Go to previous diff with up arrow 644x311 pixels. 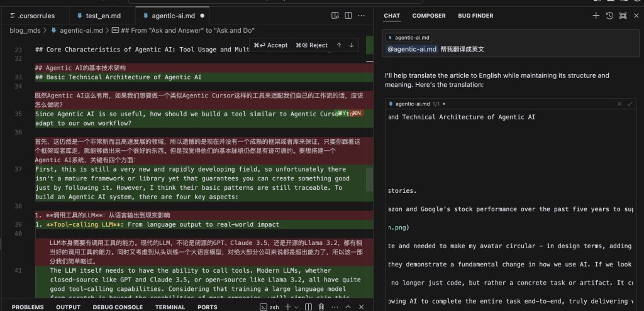pyautogui.click(x=339, y=45)
